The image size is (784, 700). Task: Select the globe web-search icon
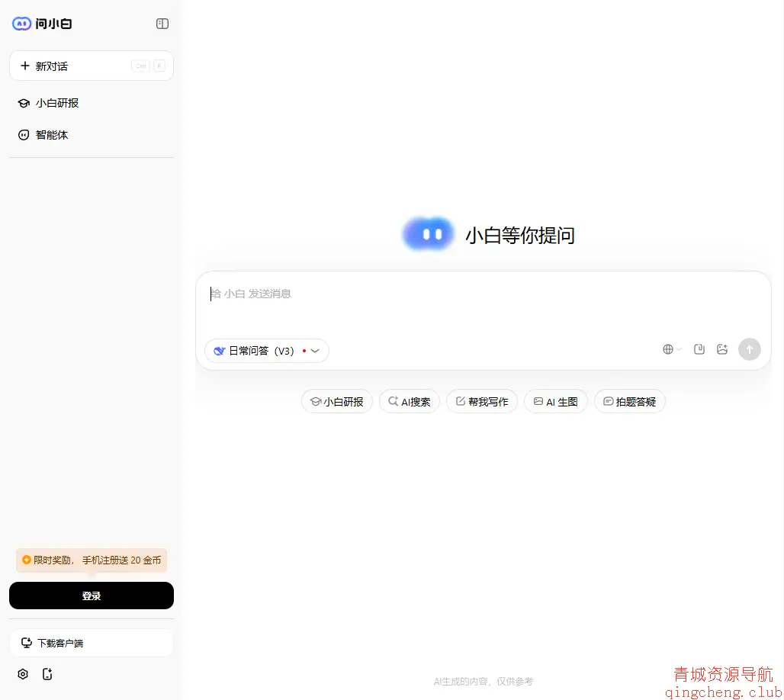click(x=667, y=348)
